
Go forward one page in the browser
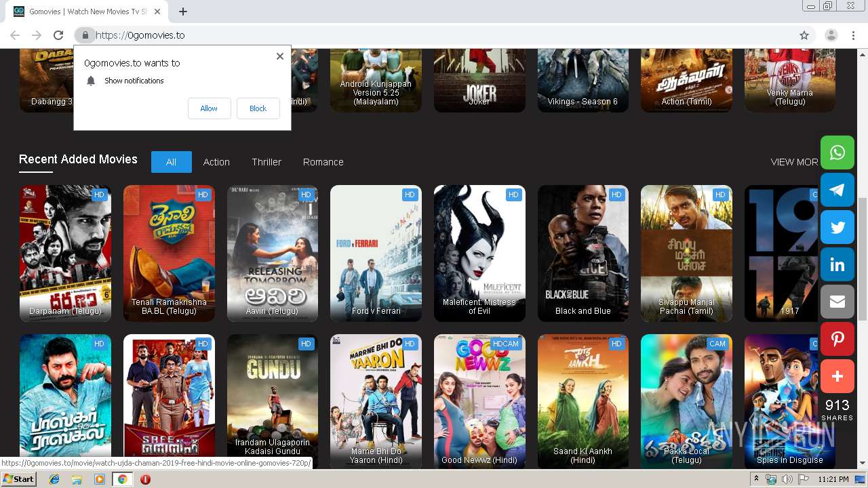pyautogui.click(x=37, y=35)
